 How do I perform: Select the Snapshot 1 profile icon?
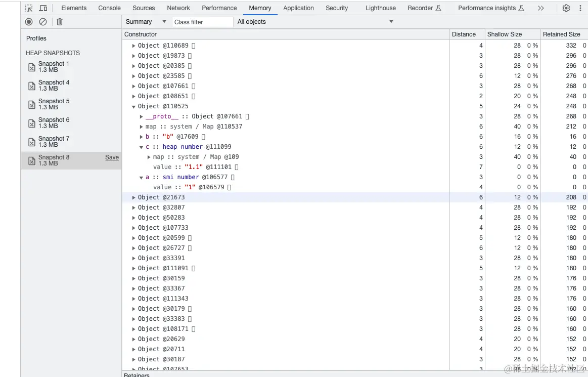click(32, 67)
